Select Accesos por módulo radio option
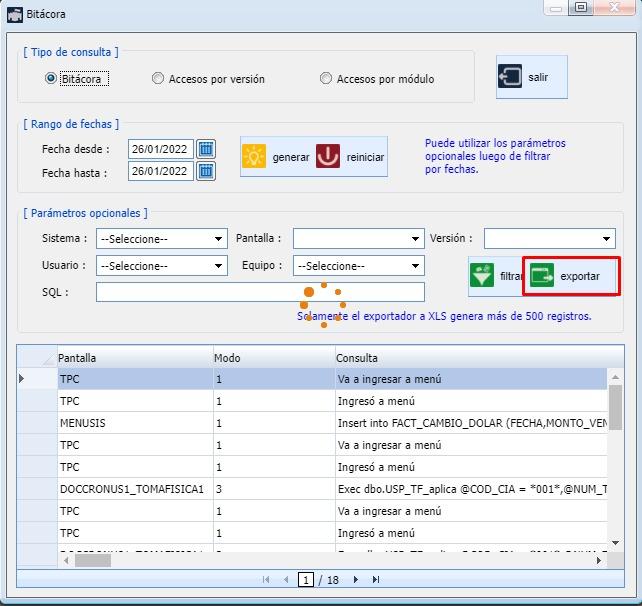Screen dimensions: 642x606 [x=326, y=78]
